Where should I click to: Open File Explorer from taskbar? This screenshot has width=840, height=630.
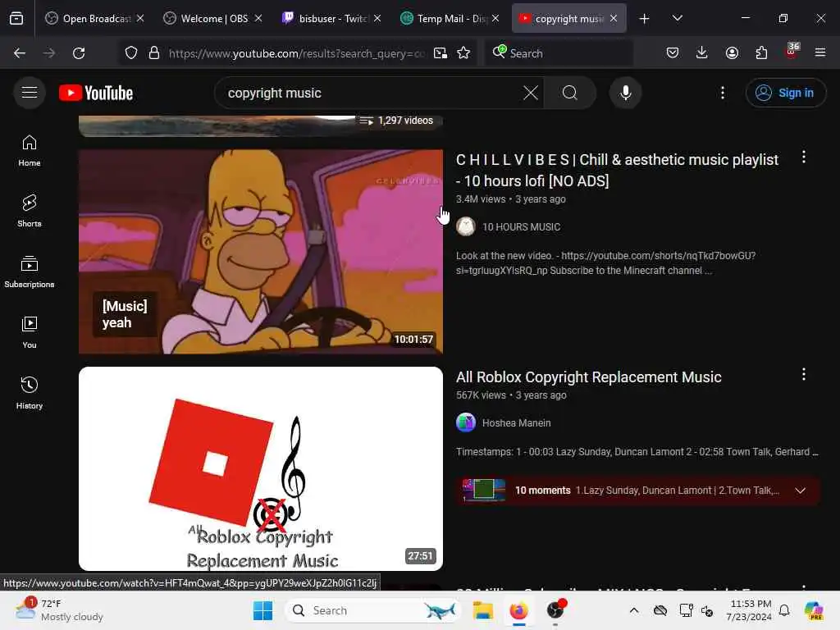pyautogui.click(x=482, y=610)
